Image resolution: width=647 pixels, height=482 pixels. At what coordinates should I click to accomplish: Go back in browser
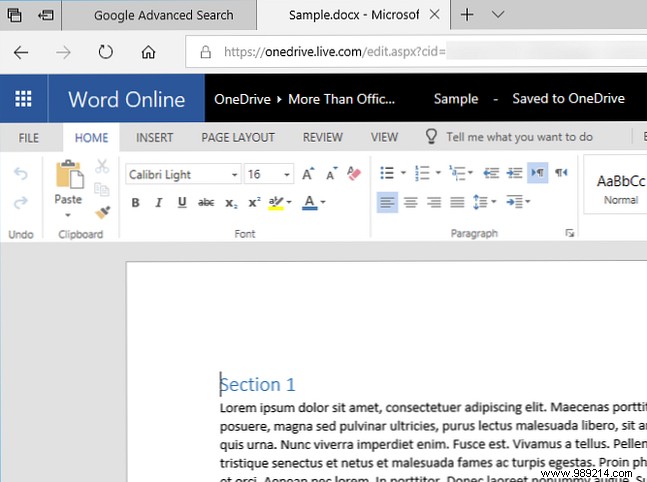[21, 52]
